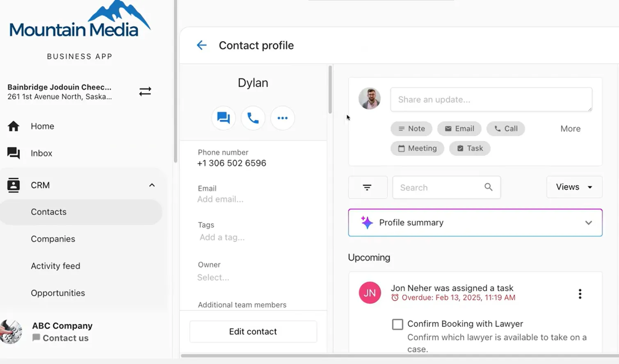Click the Edit contact button
This screenshot has width=619, height=364.
pos(253,331)
